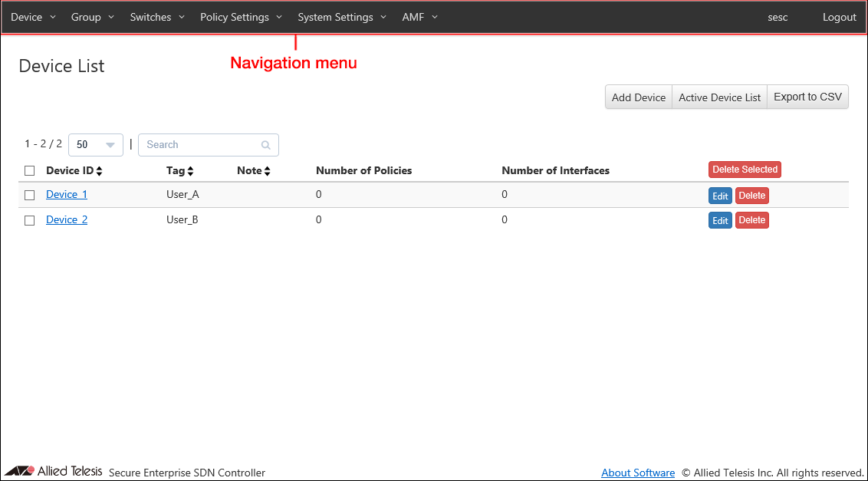The width and height of the screenshot is (868, 481).
Task: Expand the Policy Settings menu
Action: tap(241, 17)
